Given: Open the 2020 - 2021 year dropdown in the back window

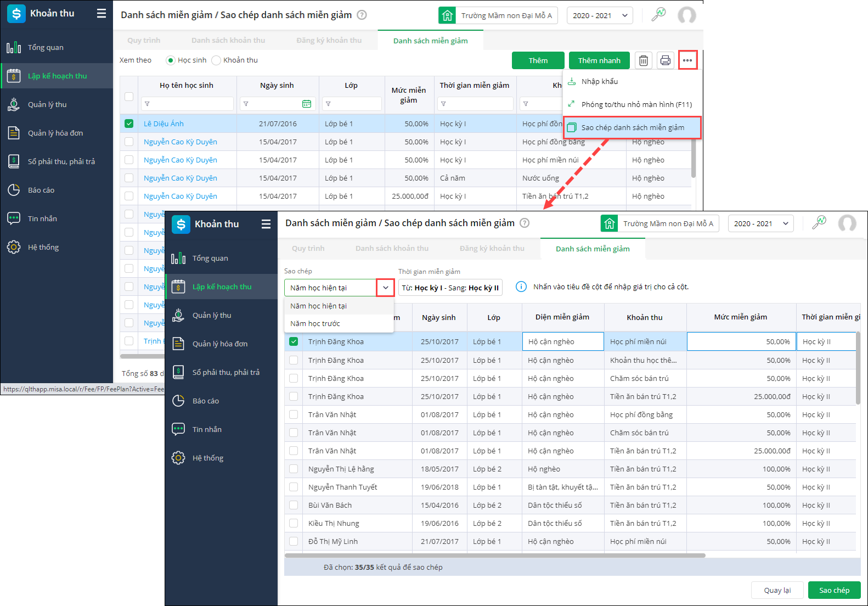Looking at the screenshot, I should tap(600, 15).
